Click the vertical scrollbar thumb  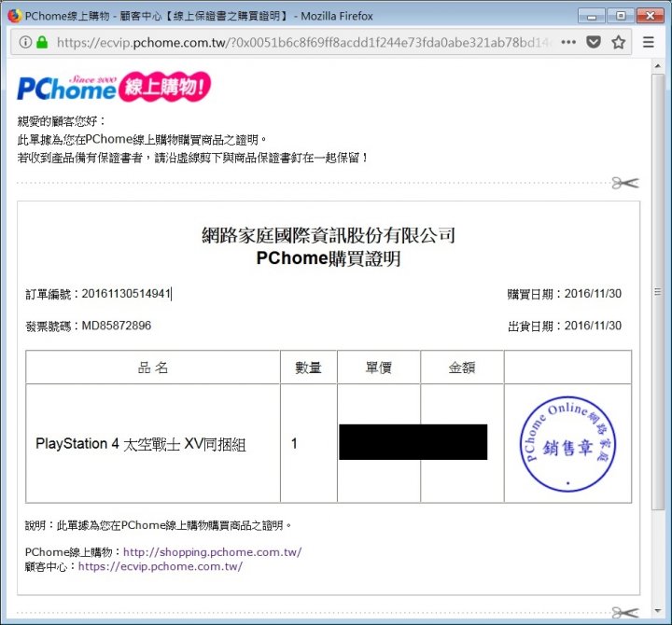click(x=658, y=292)
